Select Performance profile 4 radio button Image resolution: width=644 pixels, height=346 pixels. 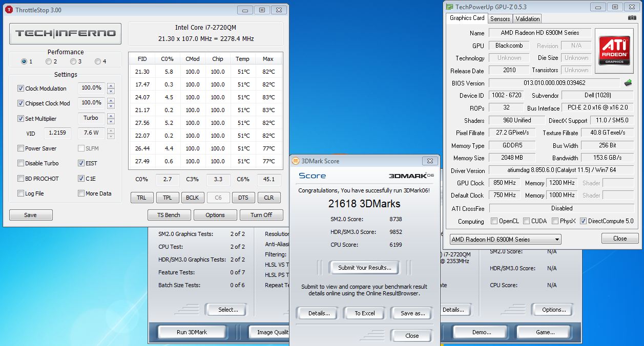98,61
